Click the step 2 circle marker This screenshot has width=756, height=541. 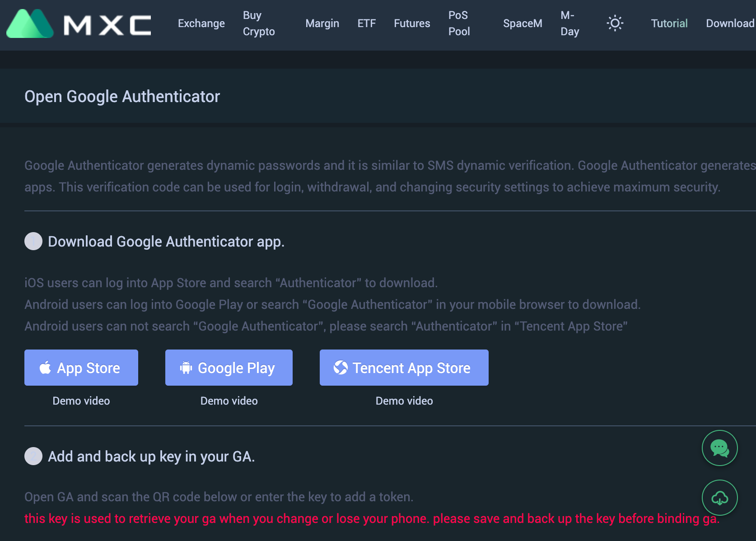(33, 456)
